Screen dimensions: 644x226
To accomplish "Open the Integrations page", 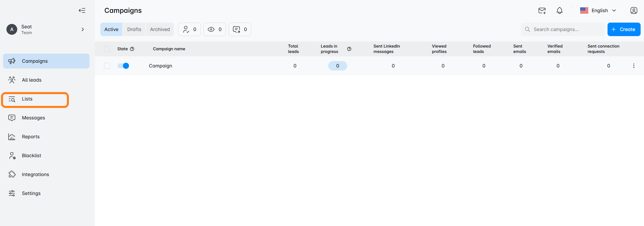I will (35, 174).
